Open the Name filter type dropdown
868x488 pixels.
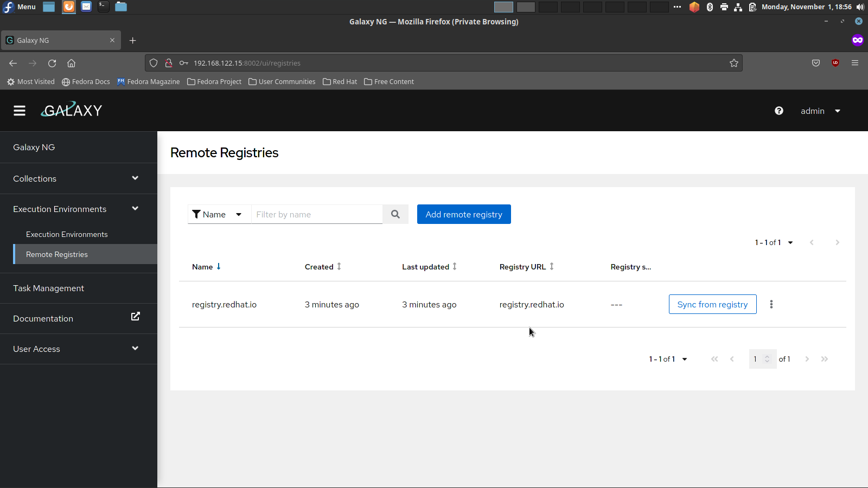[x=219, y=214]
